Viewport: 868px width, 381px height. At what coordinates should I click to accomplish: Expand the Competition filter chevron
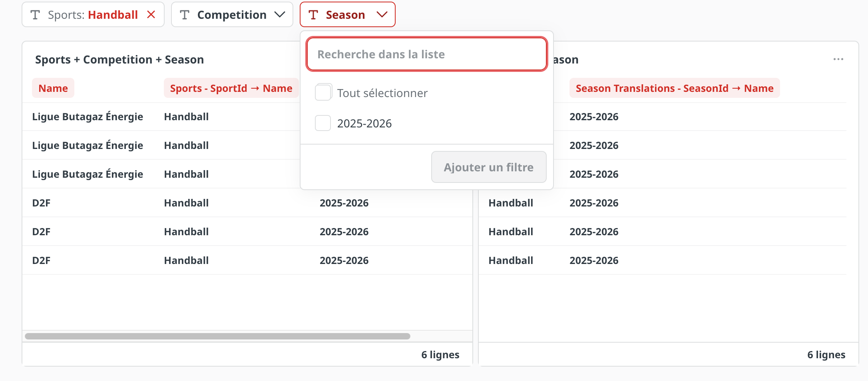pyautogui.click(x=280, y=15)
